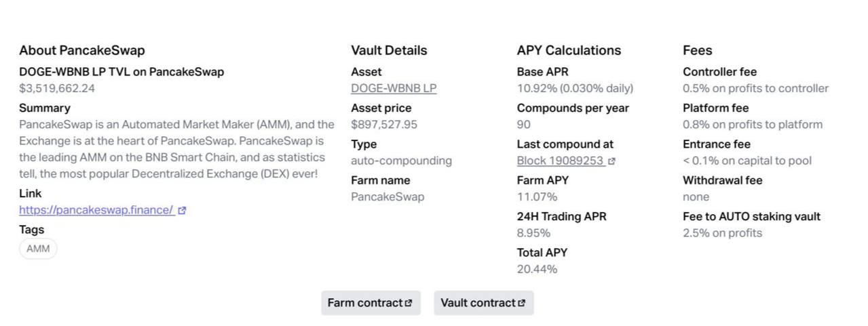Open the DOGE-WBNB LP asset link
The image size is (868, 326).
394,88
